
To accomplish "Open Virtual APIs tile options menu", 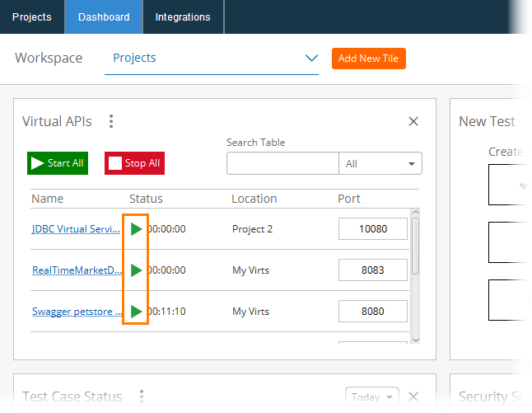I will pyautogui.click(x=111, y=121).
